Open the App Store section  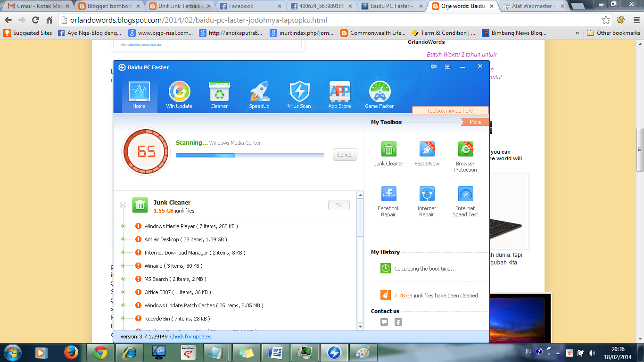[339, 96]
